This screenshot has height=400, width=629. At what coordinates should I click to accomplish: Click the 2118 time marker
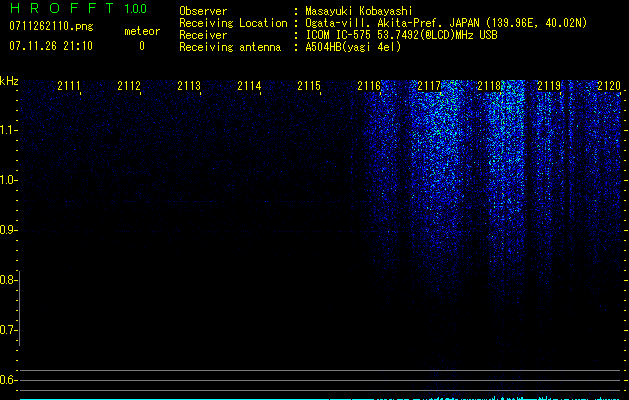(489, 85)
